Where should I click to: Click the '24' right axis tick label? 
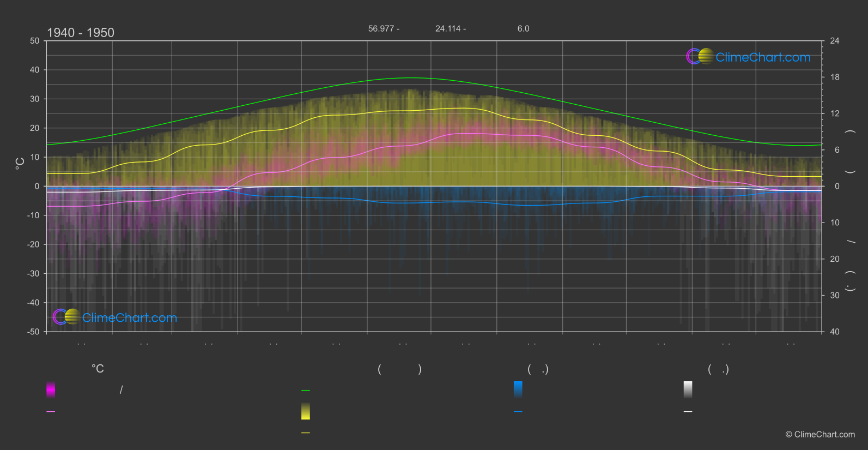835,41
